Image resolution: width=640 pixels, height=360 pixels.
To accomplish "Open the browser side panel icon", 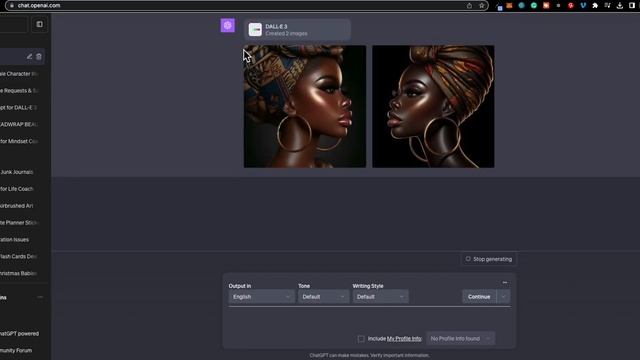I will [x=632, y=6].
